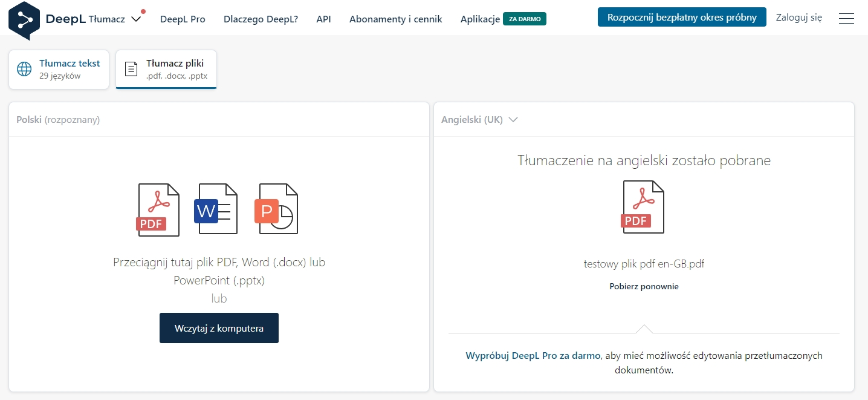
Task: Click the PowerPoint file icon
Action: click(276, 209)
